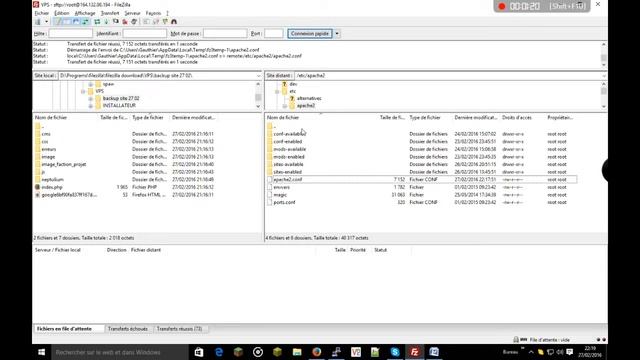Viewport: 640px width, 360px height.
Task: Reconnect to the last server
Action: [134, 22]
